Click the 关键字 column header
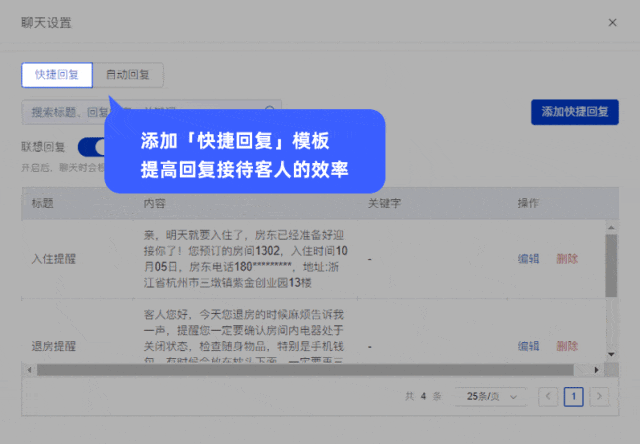The image size is (640, 444). pyautogui.click(x=384, y=203)
